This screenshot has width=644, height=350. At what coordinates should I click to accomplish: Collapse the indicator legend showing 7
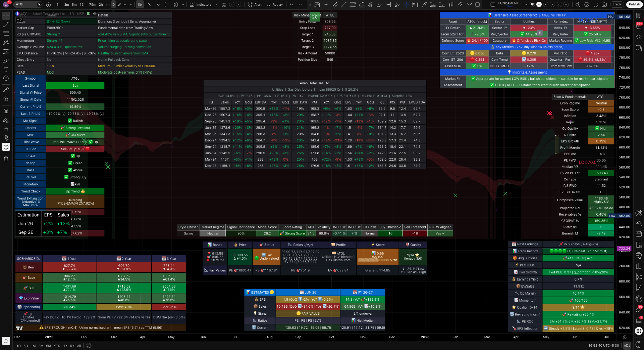[19, 20]
